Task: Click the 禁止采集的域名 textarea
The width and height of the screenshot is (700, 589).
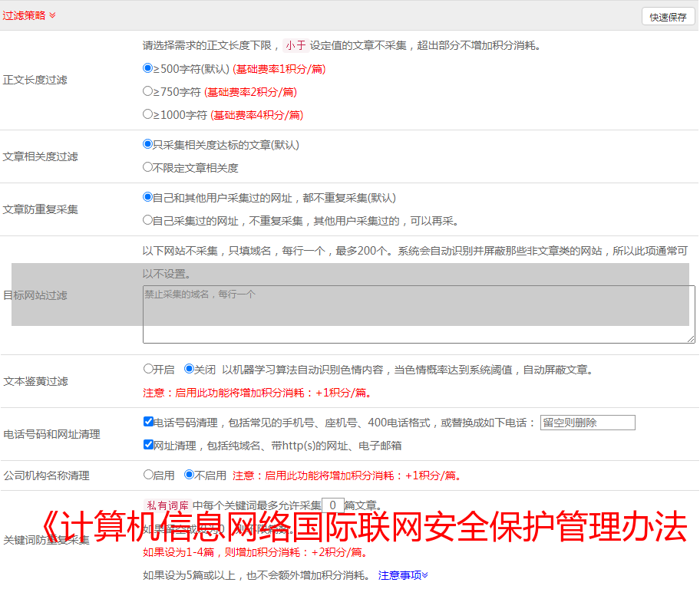Action: click(418, 314)
